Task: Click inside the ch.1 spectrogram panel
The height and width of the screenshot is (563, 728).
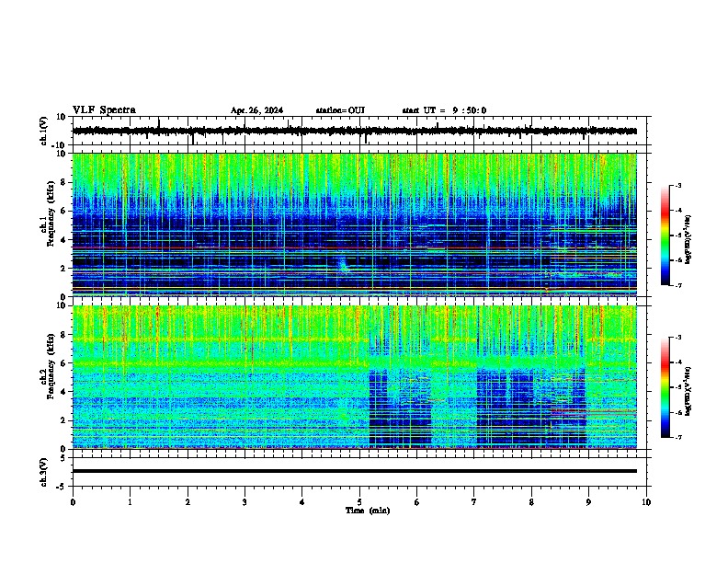Action: tap(355, 224)
